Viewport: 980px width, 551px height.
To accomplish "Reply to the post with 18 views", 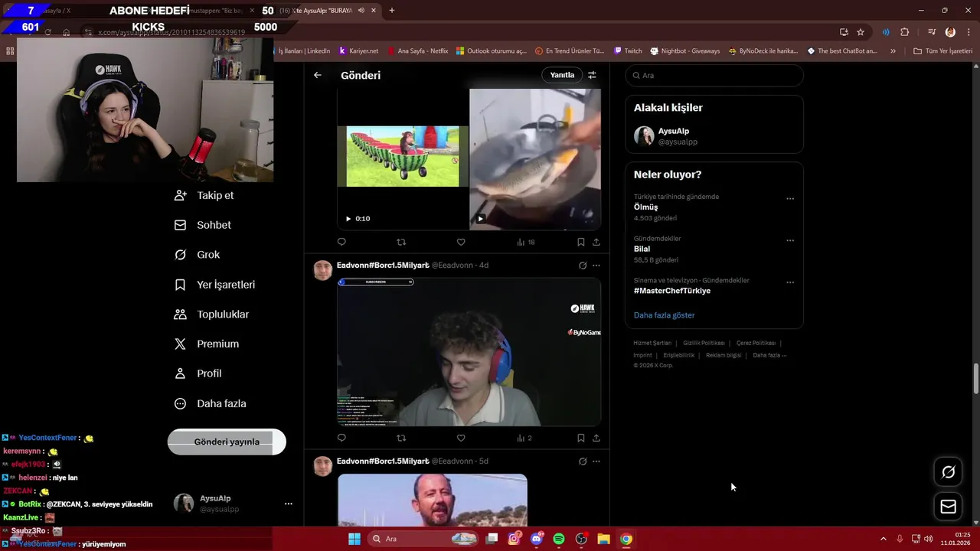I will coord(341,242).
